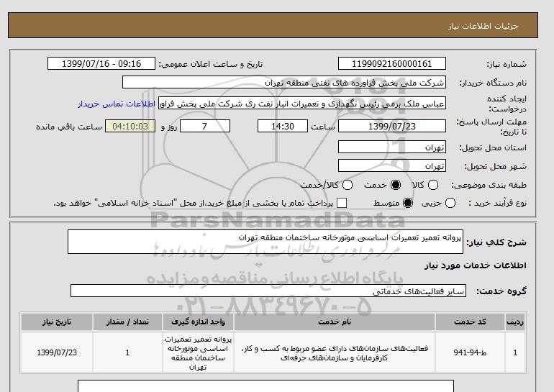Select the خدمت radio button
The height and width of the screenshot is (392, 554).
[x=396, y=185]
